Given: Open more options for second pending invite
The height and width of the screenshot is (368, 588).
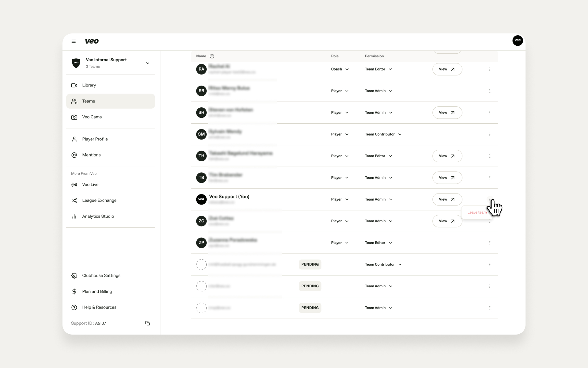Looking at the screenshot, I should (490, 286).
